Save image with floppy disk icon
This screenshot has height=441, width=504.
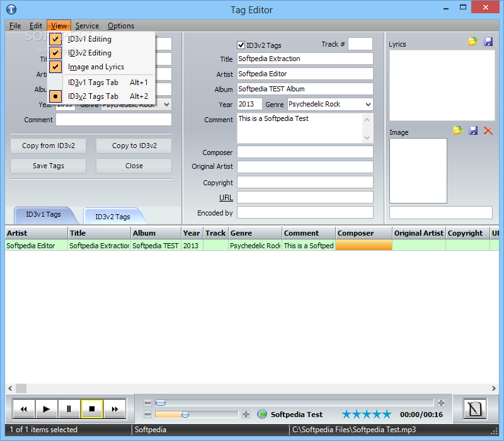pos(473,130)
